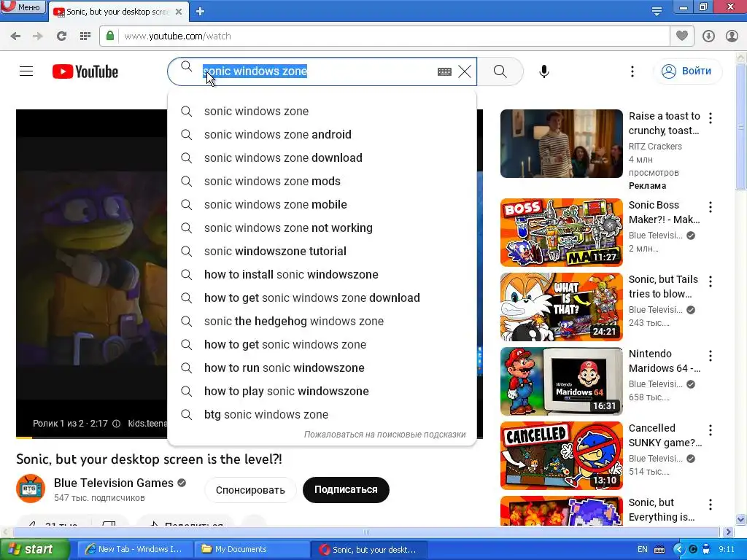This screenshot has width=747, height=560.
Task: Select suggestion 'sonic windows zone download'
Action: (322, 157)
